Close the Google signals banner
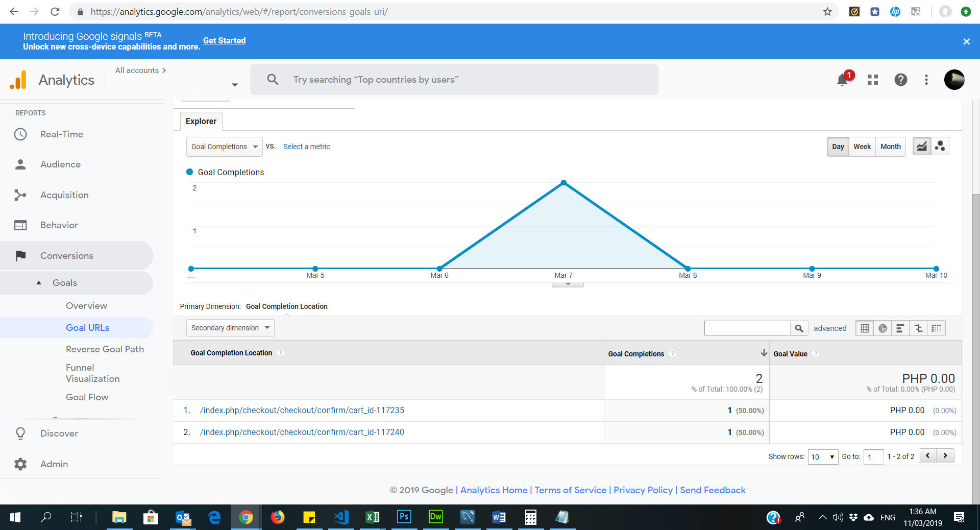Image resolution: width=980 pixels, height=530 pixels. coord(966,41)
